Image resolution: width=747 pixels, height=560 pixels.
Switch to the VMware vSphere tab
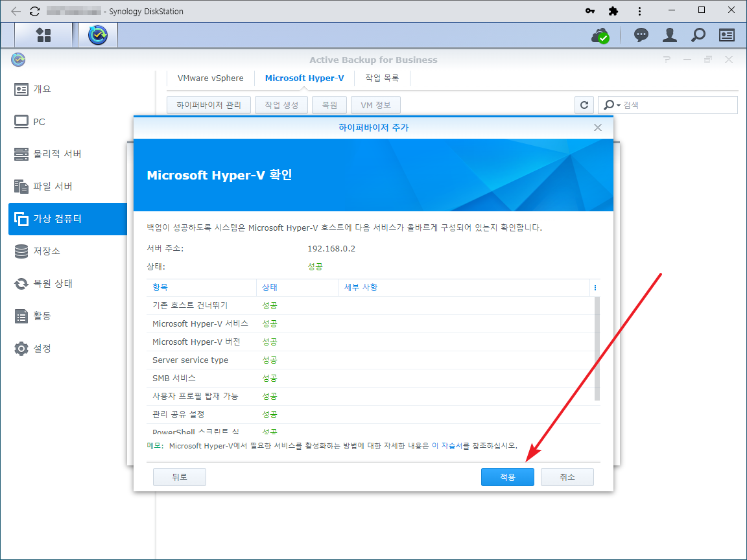pyautogui.click(x=211, y=78)
